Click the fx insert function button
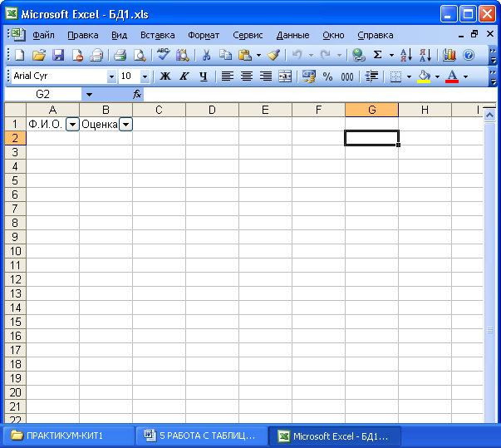 [x=137, y=94]
